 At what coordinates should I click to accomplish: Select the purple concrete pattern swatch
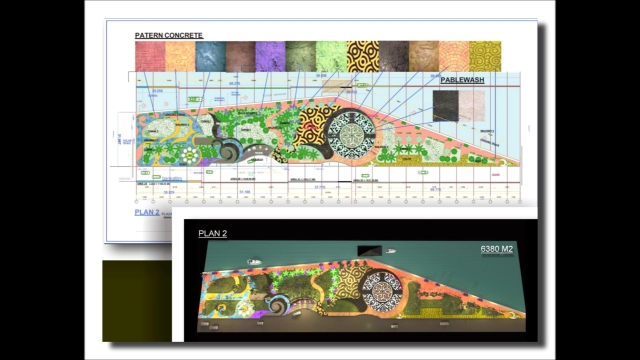tap(270, 56)
